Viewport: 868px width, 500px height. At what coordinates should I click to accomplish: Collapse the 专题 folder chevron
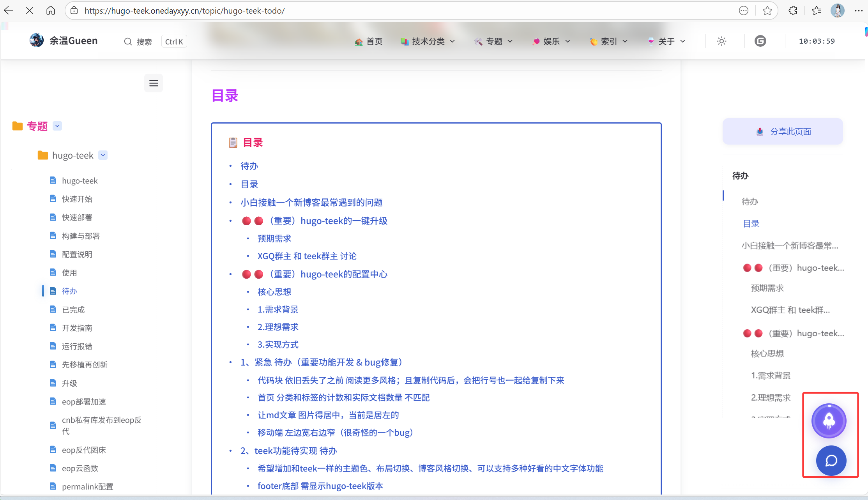57,126
